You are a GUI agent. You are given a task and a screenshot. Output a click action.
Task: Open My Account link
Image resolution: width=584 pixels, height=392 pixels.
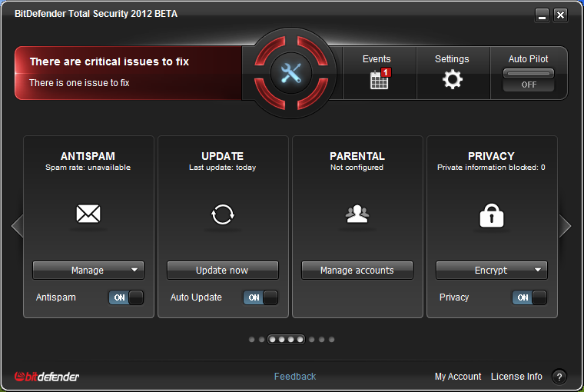point(458,377)
